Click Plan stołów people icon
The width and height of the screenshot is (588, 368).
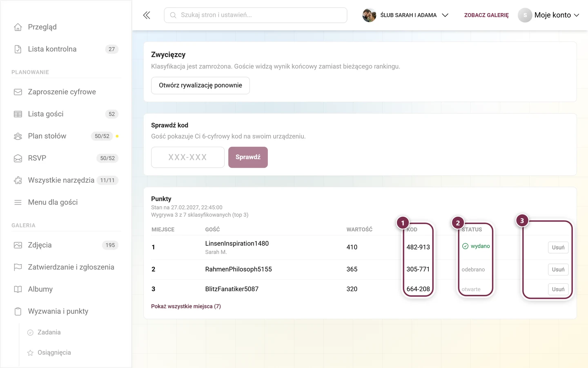pyautogui.click(x=18, y=136)
